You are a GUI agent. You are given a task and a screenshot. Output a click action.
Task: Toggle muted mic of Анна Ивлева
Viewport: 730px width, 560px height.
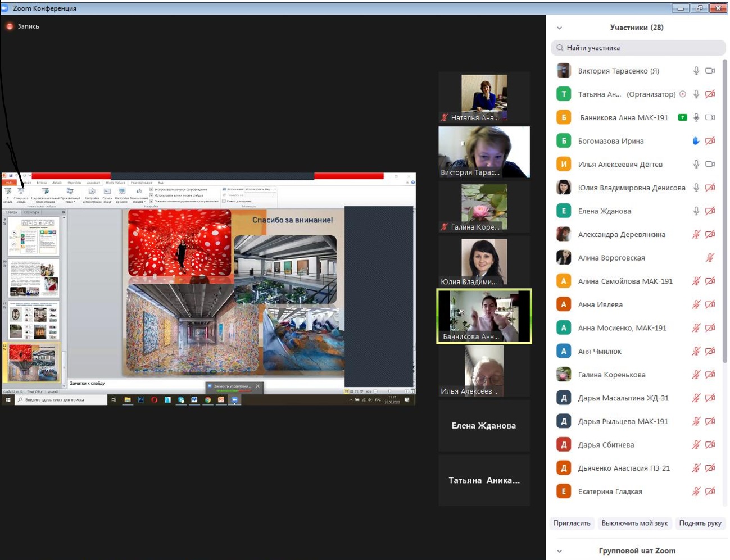696,304
